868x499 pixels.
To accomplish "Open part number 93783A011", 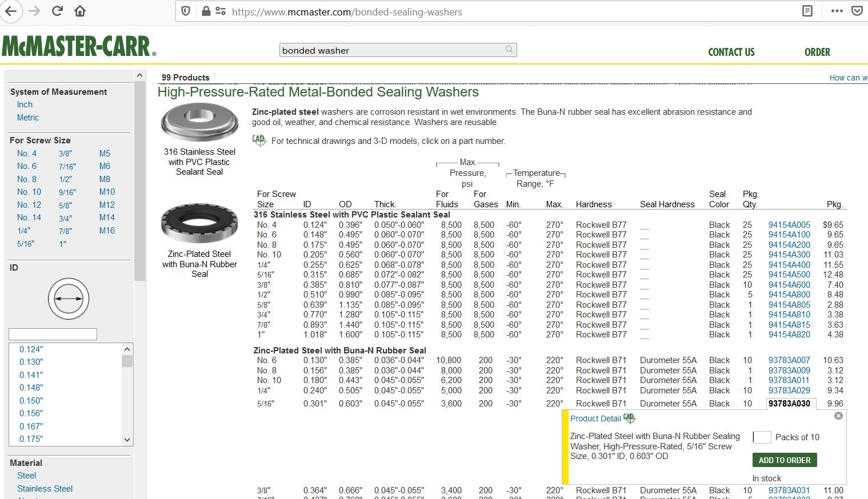I will click(x=789, y=380).
